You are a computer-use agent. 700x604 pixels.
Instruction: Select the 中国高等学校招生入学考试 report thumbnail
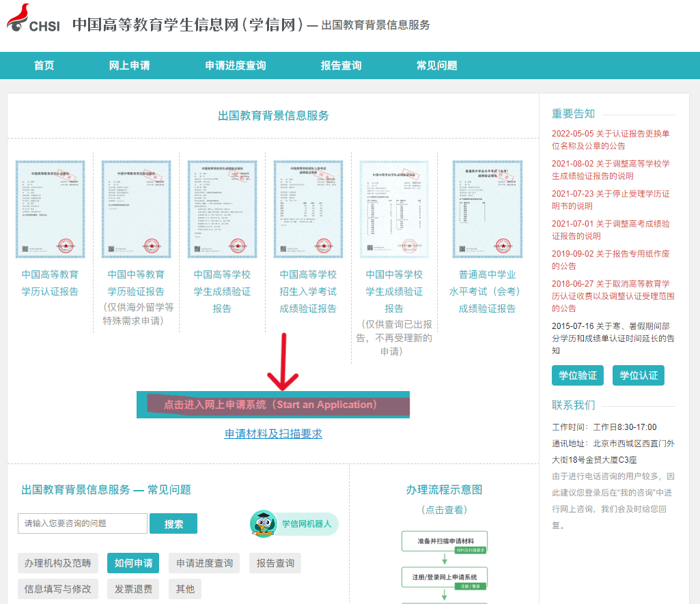click(x=308, y=209)
